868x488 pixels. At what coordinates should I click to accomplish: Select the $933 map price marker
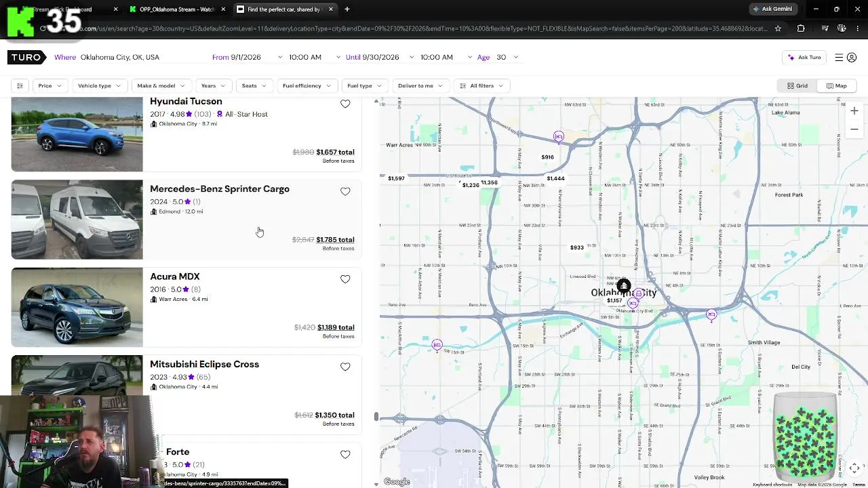pos(576,247)
